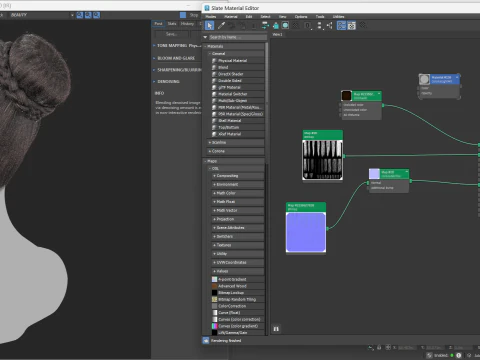480x360 pixels.
Task: Click the Rendering finished status icon
Action: (206, 340)
